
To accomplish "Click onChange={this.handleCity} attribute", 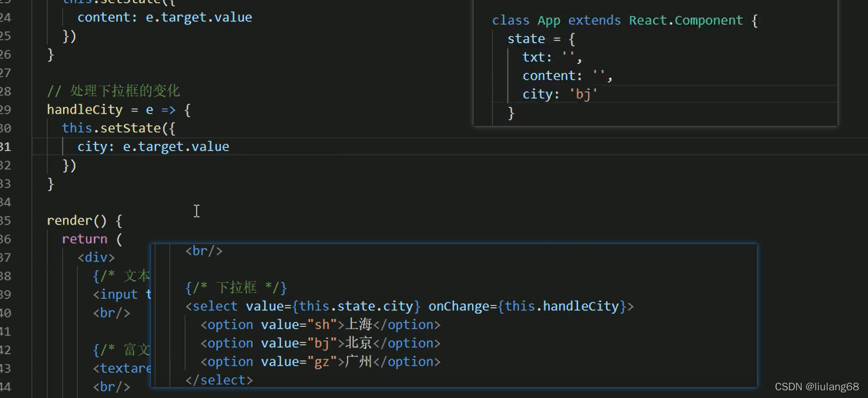I will tap(527, 306).
